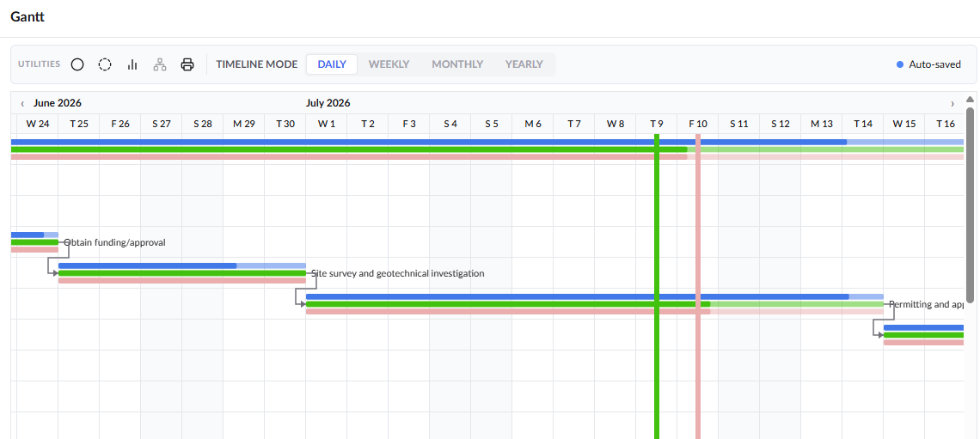
Task: Select the blue Permitting task bar
Action: pyautogui.click(x=594, y=296)
